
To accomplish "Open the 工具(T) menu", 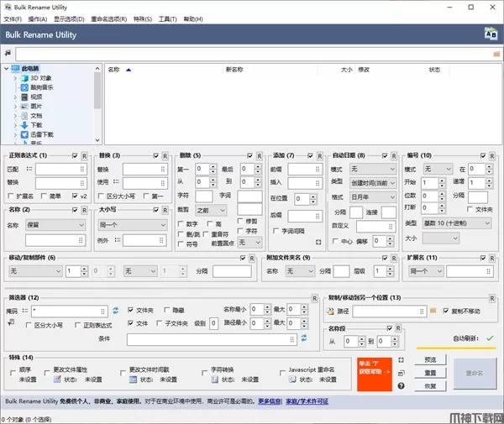I will (168, 18).
